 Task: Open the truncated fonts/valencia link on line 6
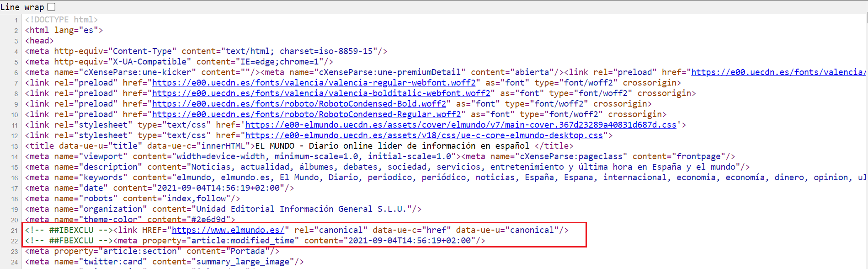pos(778,72)
